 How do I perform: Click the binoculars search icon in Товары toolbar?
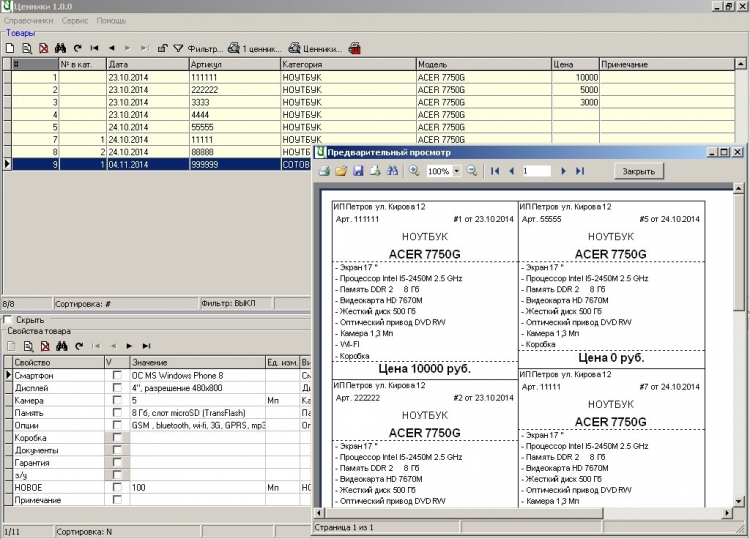tap(60, 48)
